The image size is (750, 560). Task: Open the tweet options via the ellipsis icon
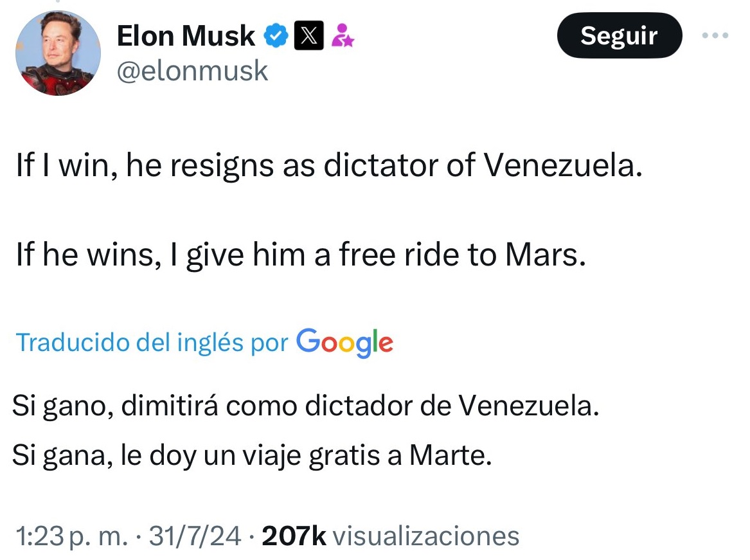[x=714, y=35]
